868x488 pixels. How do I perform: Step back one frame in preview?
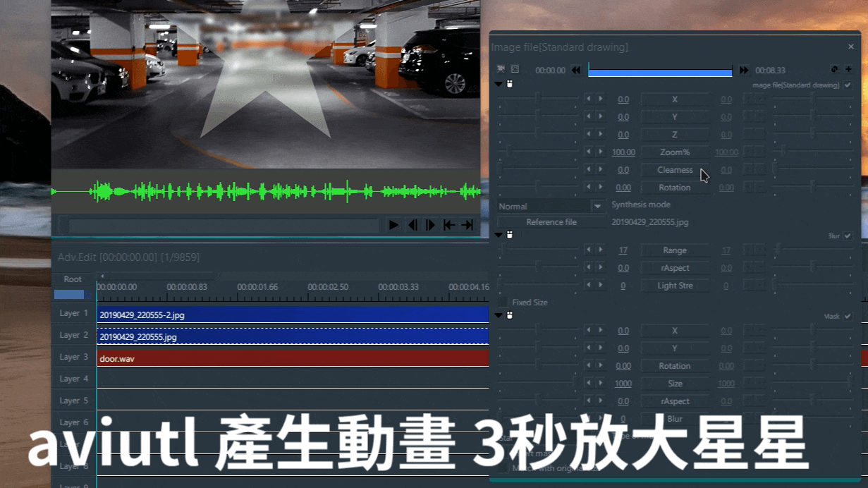412,225
